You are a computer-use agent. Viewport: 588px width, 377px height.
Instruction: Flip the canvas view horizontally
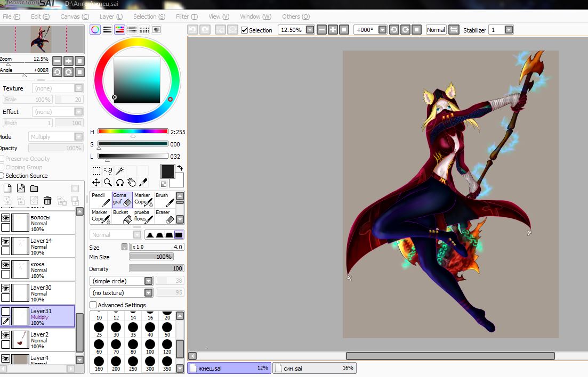454,30
